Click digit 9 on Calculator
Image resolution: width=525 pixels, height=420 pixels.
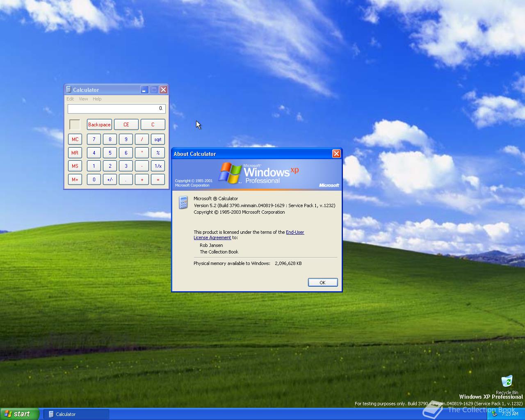pyautogui.click(x=126, y=139)
